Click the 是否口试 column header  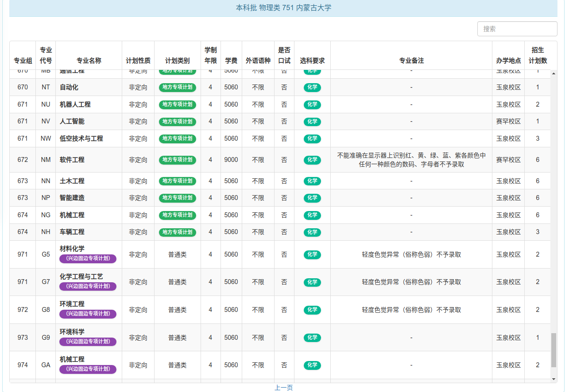click(x=284, y=55)
